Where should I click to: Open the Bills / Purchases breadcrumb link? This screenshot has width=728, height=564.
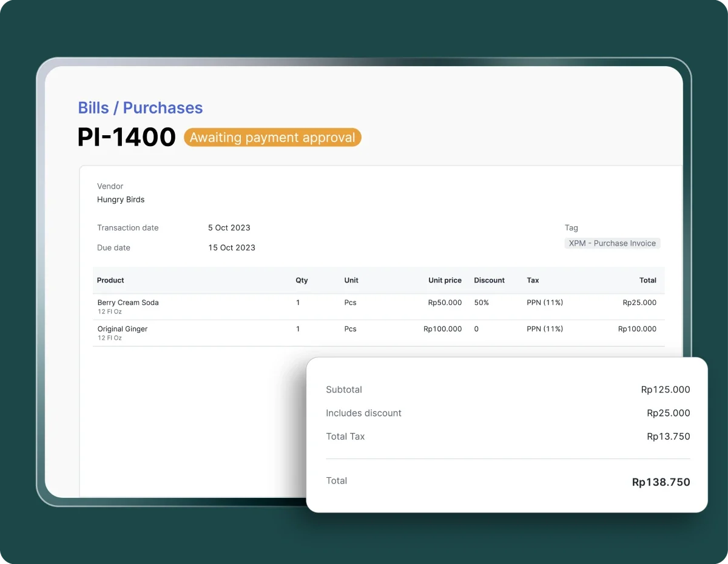tap(140, 108)
